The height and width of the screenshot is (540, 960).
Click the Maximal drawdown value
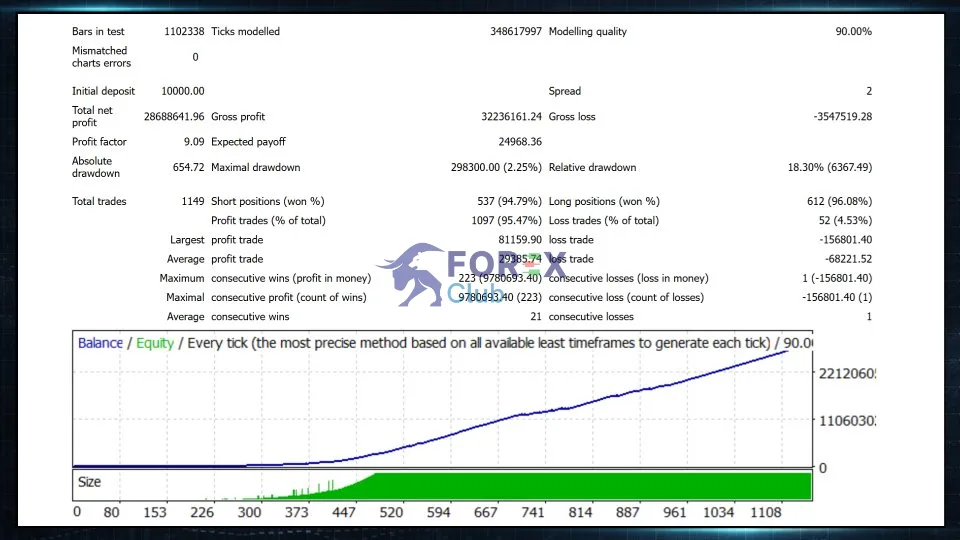click(496, 167)
